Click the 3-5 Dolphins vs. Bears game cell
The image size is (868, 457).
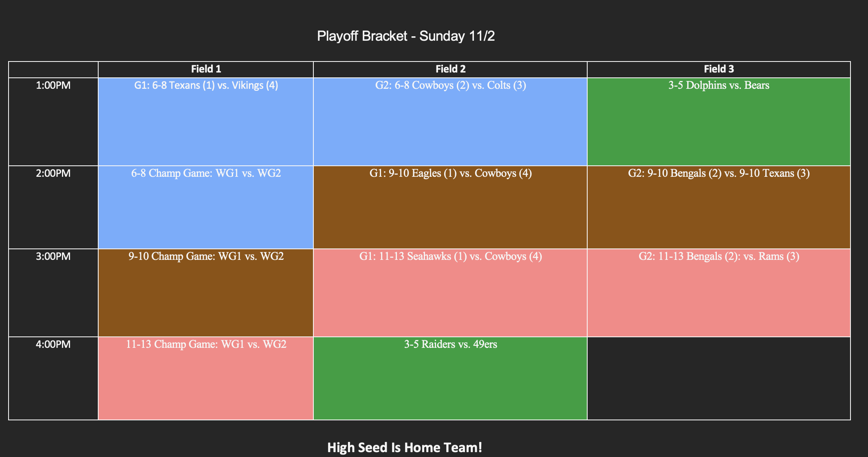pyautogui.click(x=719, y=86)
